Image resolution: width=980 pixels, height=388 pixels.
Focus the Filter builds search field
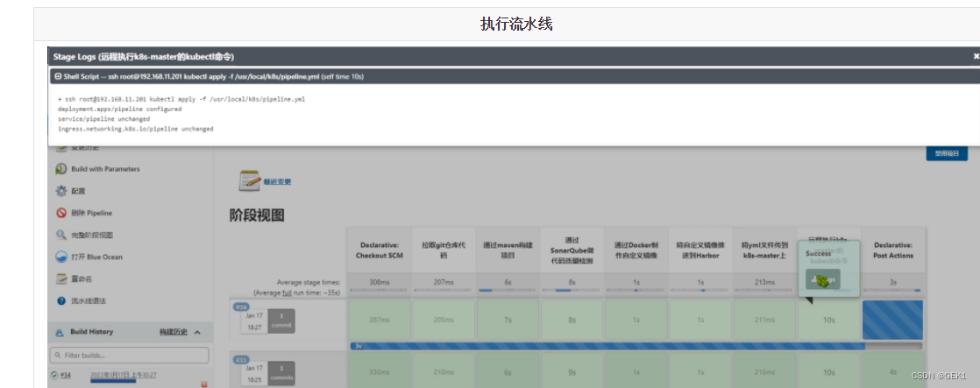point(130,355)
